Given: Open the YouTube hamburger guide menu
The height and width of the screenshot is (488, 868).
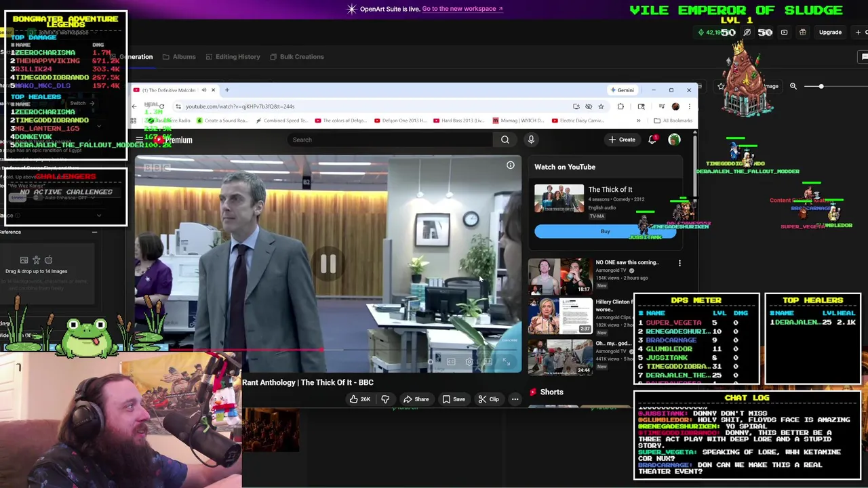Looking at the screenshot, I should (x=139, y=140).
